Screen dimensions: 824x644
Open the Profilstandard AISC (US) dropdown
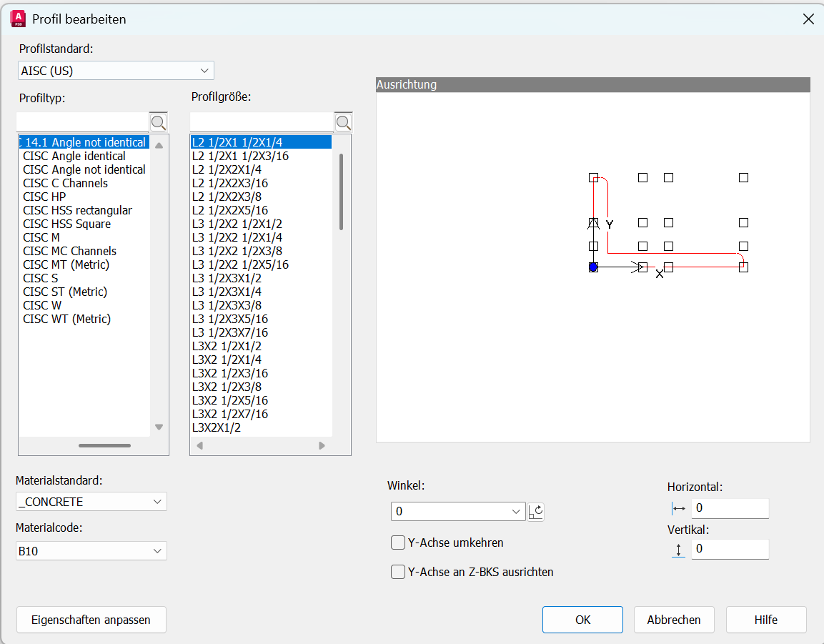tap(116, 71)
